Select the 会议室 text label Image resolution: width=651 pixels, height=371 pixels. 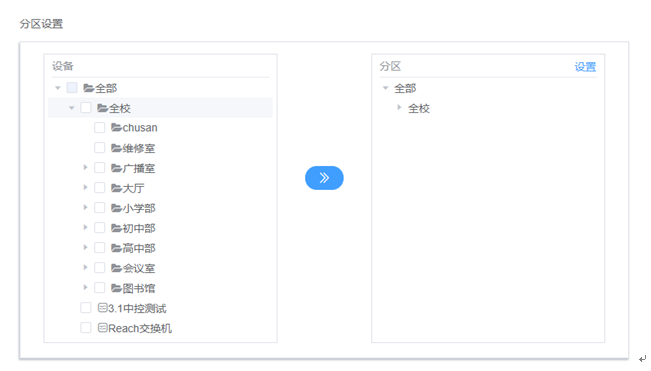pyautogui.click(x=139, y=268)
